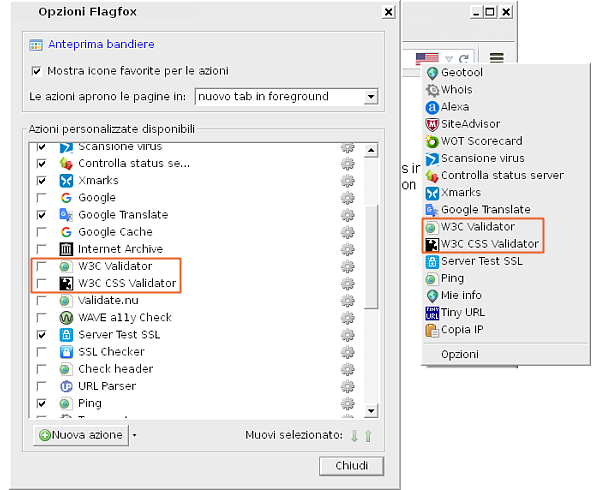Click the actions list scrollbar thumb
Image resolution: width=600 pixels, height=490 pixels.
[x=370, y=256]
